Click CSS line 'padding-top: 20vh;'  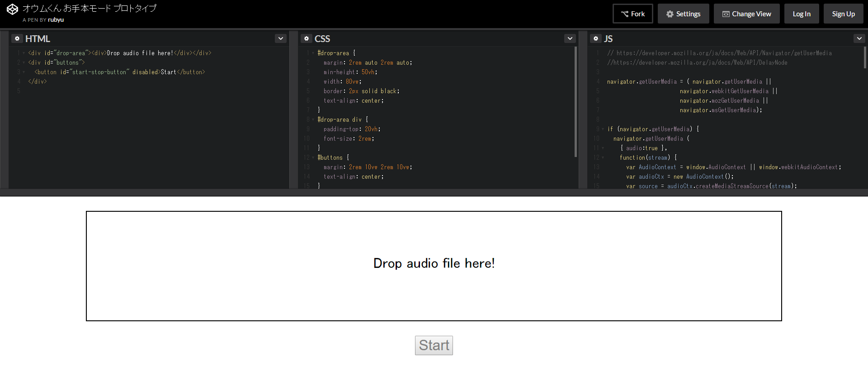(352, 129)
